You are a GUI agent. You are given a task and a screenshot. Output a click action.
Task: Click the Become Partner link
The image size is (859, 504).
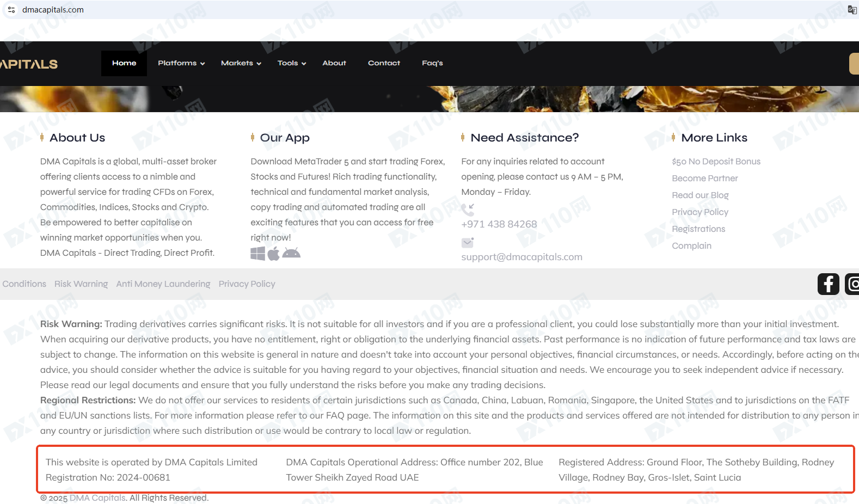(x=704, y=179)
